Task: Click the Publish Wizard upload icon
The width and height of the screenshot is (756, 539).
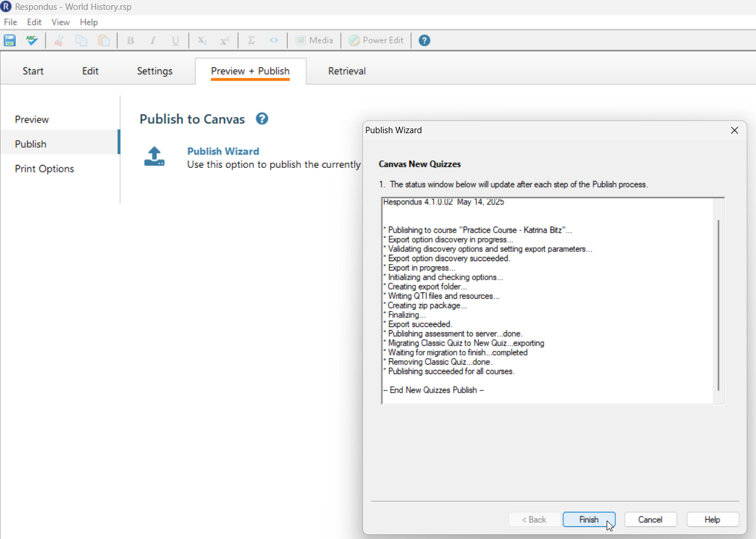Action: (154, 156)
